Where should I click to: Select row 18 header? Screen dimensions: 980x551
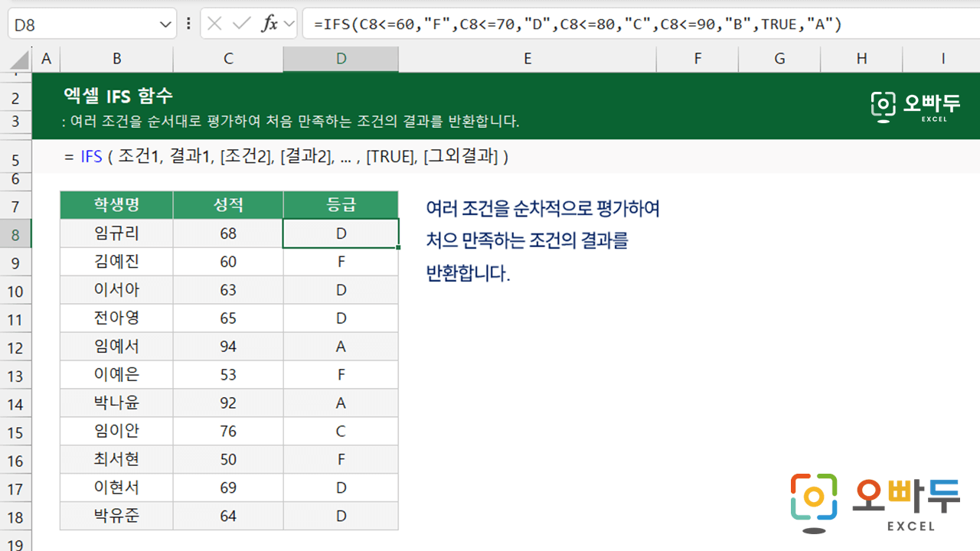(x=16, y=517)
